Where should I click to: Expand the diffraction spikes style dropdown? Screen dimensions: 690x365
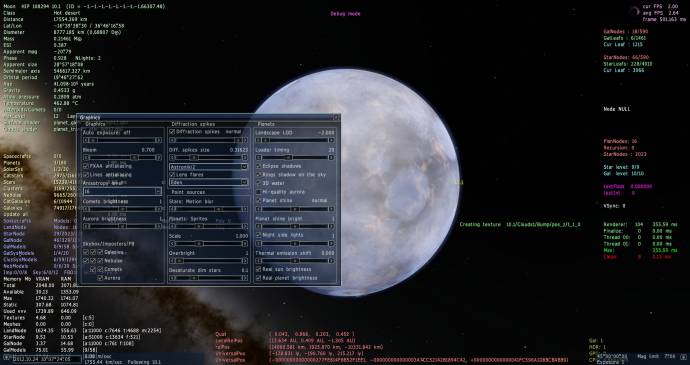[x=209, y=167]
